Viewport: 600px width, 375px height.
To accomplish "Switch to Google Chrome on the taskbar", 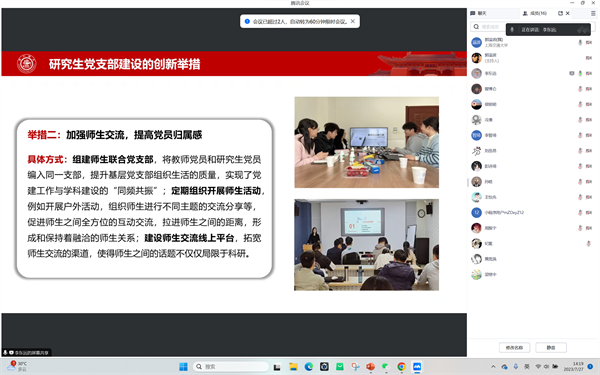I will pos(401,367).
